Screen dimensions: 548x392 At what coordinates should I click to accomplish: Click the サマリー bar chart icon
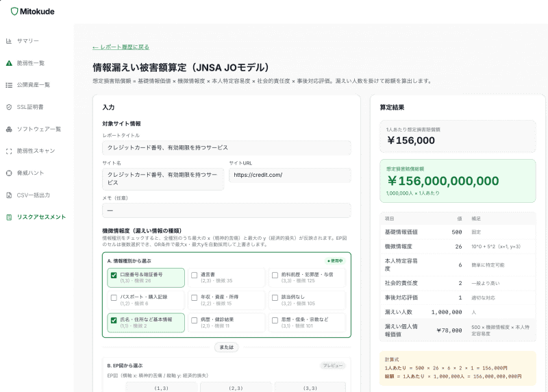pyautogui.click(x=9, y=41)
